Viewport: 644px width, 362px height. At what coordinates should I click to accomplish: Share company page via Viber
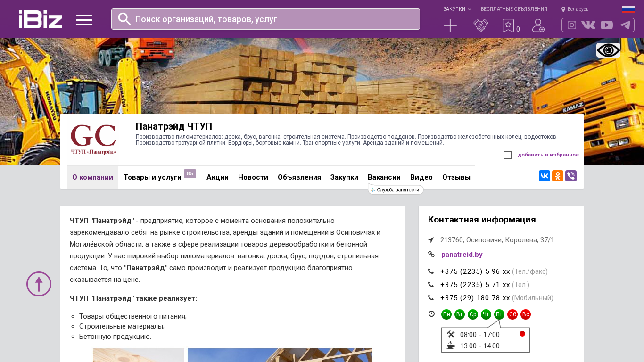coord(571,176)
